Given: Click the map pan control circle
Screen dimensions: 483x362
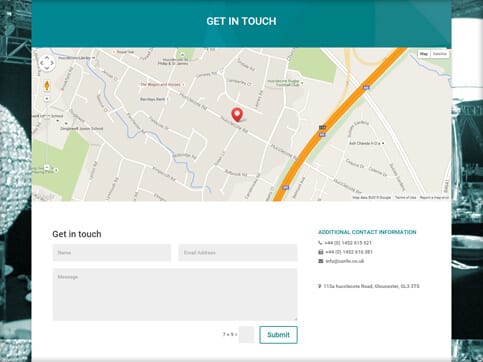Looking at the screenshot, I should coord(47,63).
